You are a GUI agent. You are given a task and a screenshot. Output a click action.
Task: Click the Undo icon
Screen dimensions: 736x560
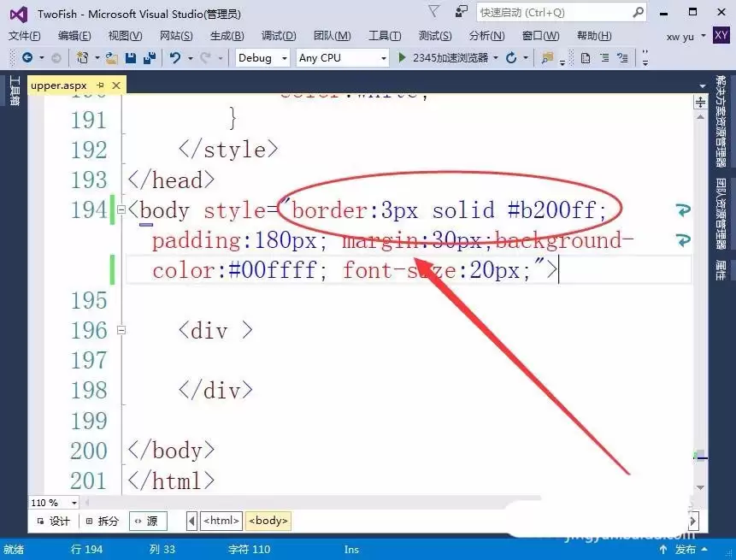(x=174, y=58)
